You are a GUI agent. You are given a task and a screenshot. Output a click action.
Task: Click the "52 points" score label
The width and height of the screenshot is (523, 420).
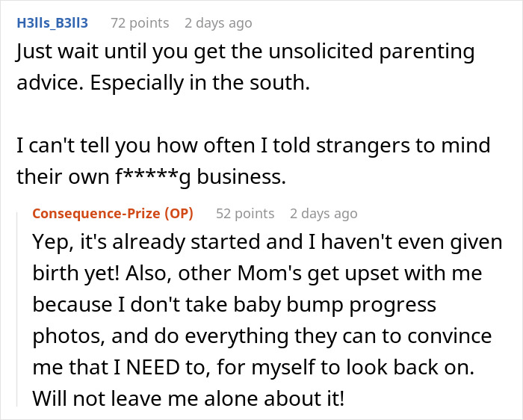[x=245, y=213]
